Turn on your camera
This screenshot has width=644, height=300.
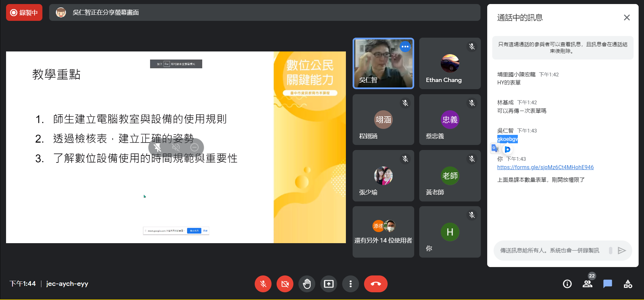(285, 284)
